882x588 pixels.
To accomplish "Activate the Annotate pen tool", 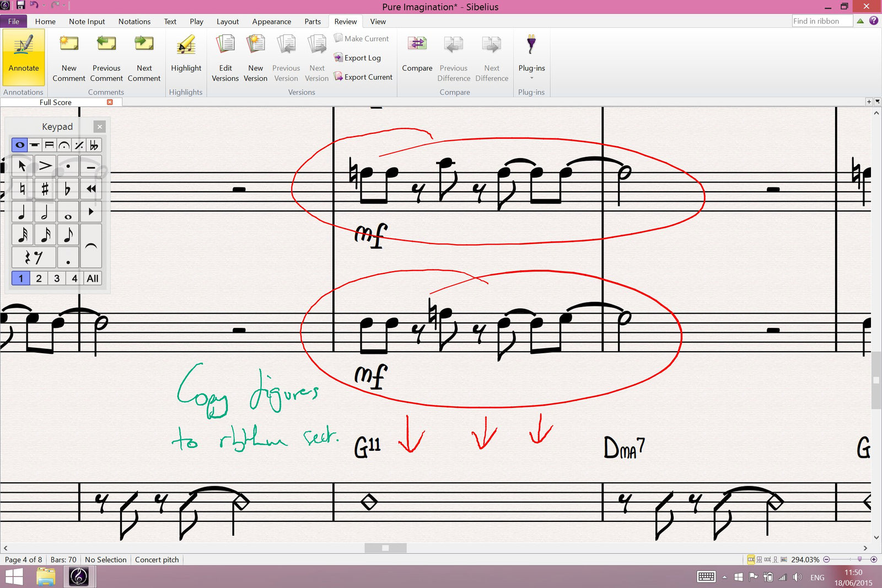I will click(24, 58).
